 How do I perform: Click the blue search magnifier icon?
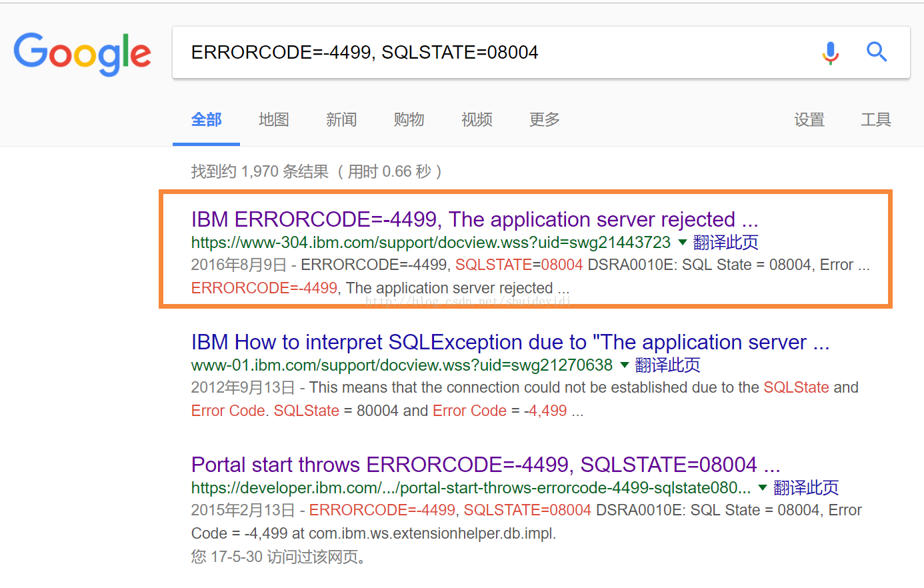tap(877, 52)
